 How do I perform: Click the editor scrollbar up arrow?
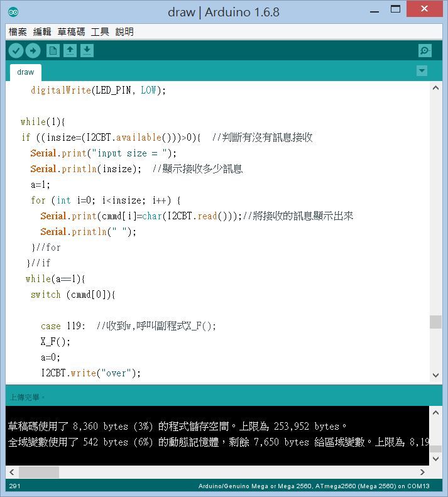click(x=435, y=88)
